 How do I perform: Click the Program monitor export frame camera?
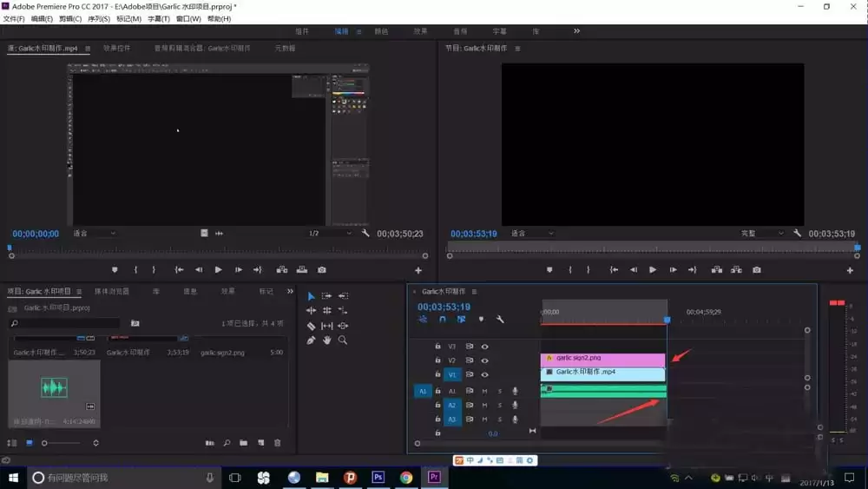[757, 270]
